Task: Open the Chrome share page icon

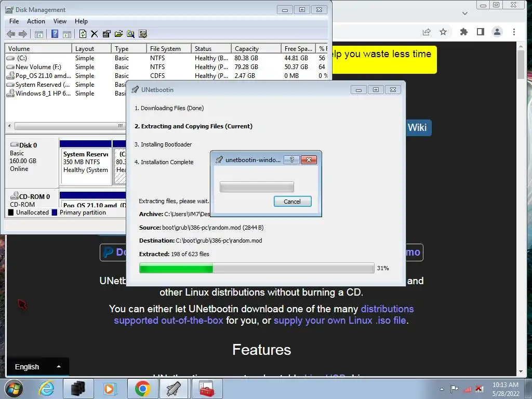Action: tap(427, 32)
